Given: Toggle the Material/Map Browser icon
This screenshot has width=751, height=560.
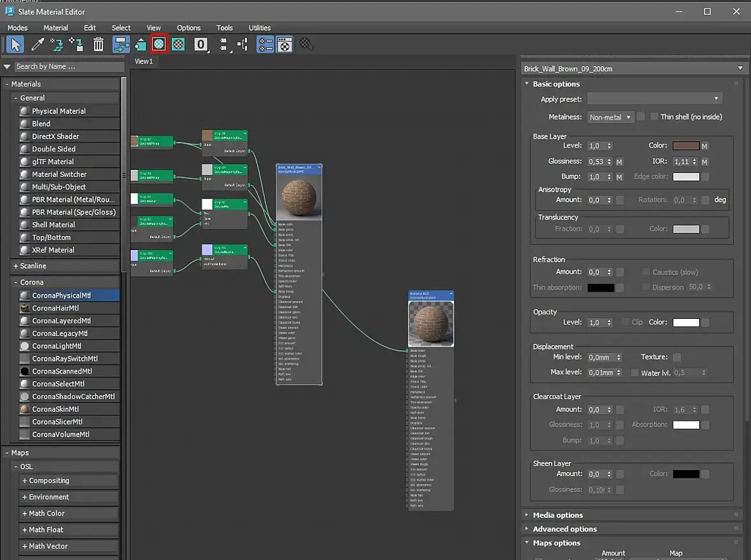Looking at the screenshot, I should pos(265,44).
